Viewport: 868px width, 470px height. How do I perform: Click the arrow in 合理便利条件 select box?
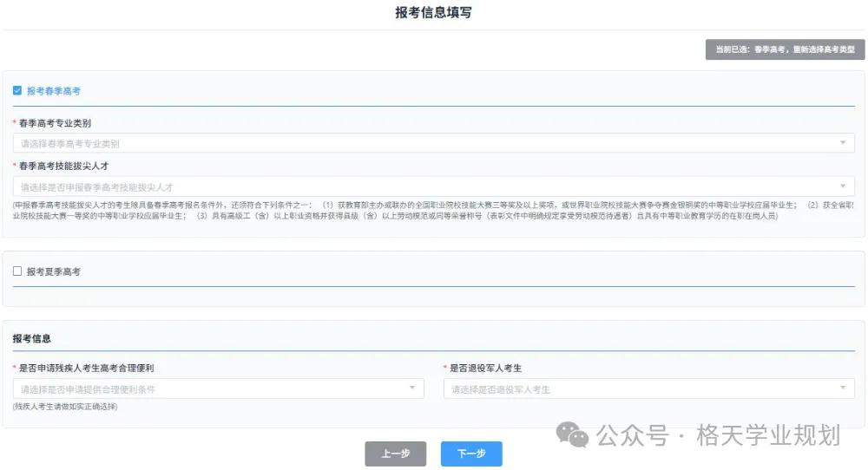pyautogui.click(x=411, y=388)
